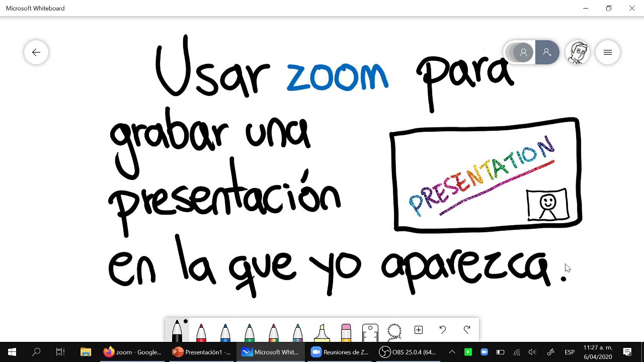The height and width of the screenshot is (362, 644).
Task: Switch to the OBS 25.0.4 window
Action: click(408, 352)
